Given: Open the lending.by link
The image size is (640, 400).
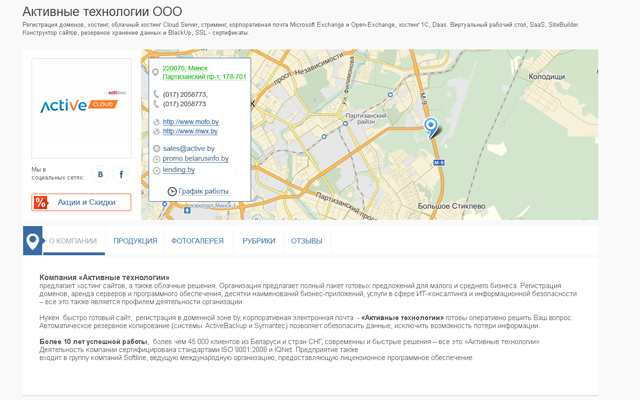Looking at the screenshot, I should 179,170.
